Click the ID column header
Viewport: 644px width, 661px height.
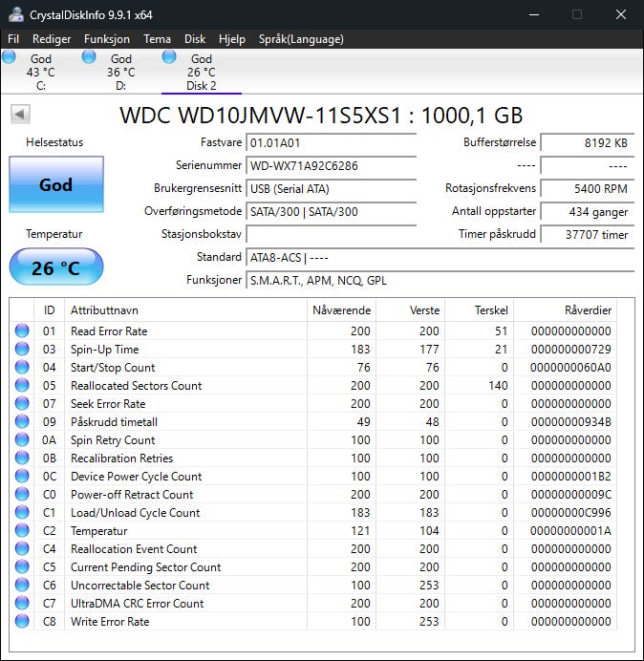[x=49, y=310]
